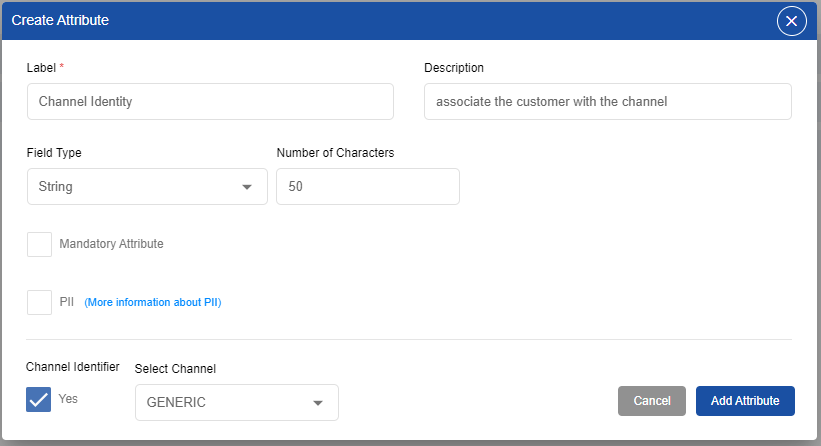The width and height of the screenshot is (821, 446).
Task: Click the Mandatory Attribute label text
Action: pos(111,244)
